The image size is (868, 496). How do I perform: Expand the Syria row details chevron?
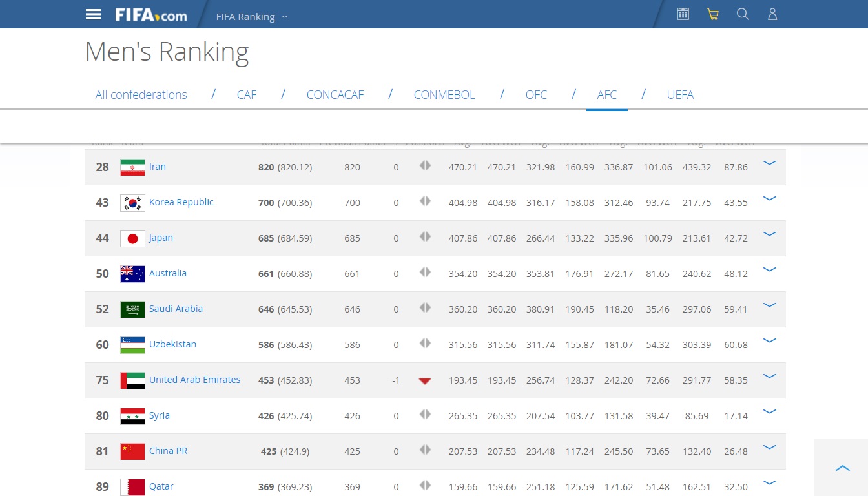coord(769,412)
